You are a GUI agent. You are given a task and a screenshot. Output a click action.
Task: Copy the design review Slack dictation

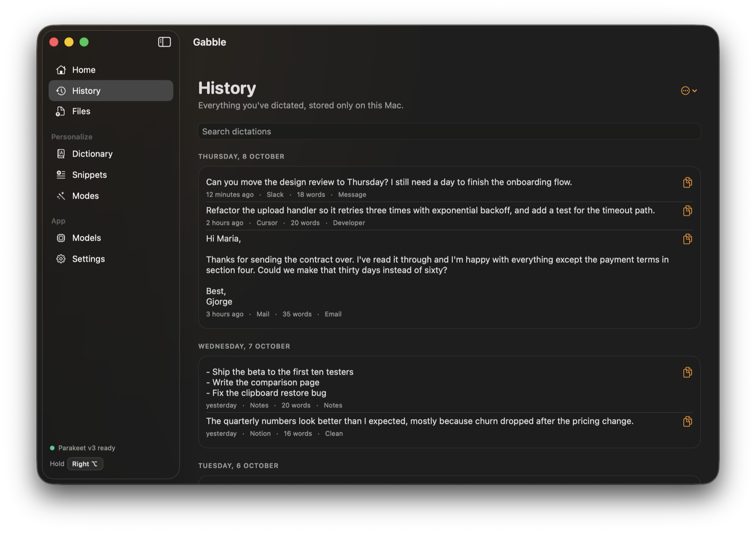pyautogui.click(x=687, y=182)
